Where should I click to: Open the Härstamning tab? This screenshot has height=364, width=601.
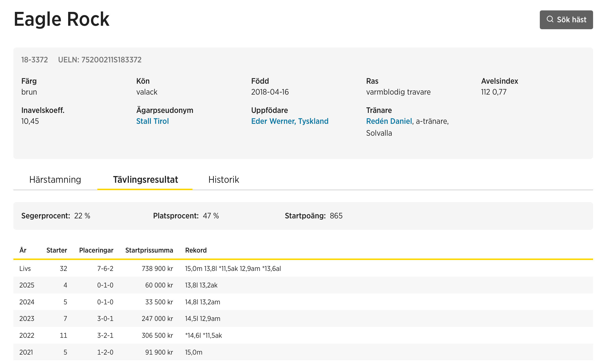(x=55, y=180)
